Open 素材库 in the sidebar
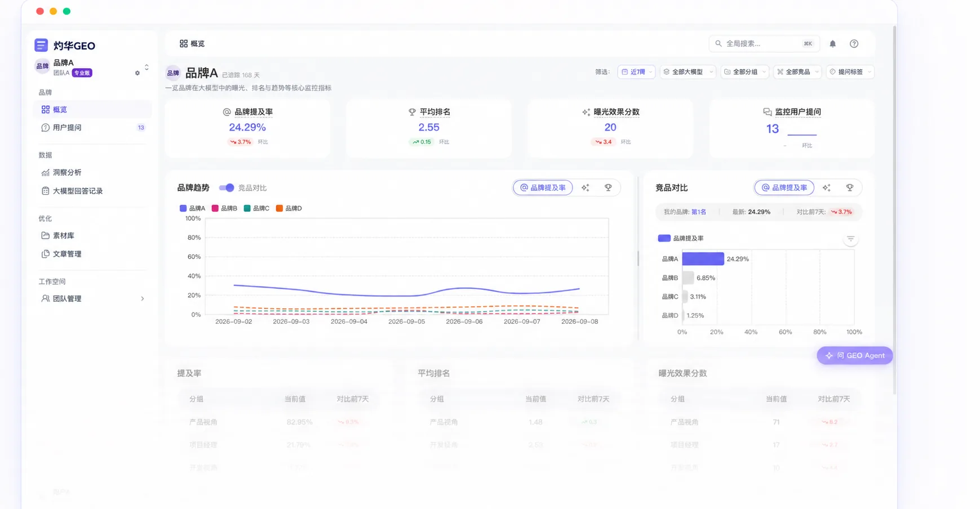The height and width of the screenshot is (509, 980). [x=93, y=236]
